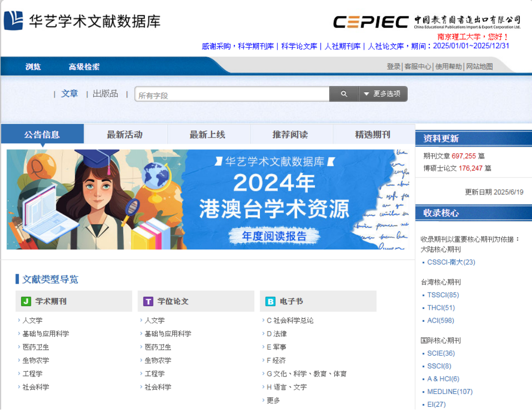Open 生物农学 under 学位论文
The width and height of the screenshot is (532, 410).
point(158,360)
